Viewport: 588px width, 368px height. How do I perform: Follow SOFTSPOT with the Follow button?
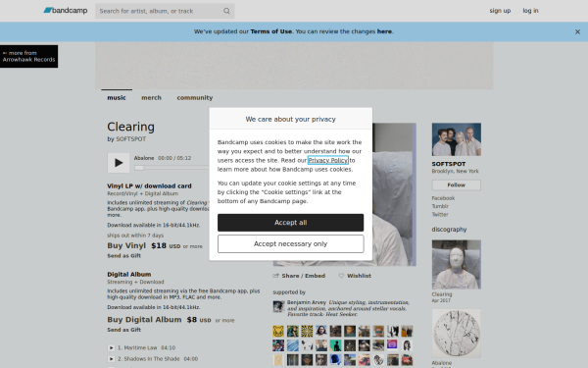(x=457, y=185)
